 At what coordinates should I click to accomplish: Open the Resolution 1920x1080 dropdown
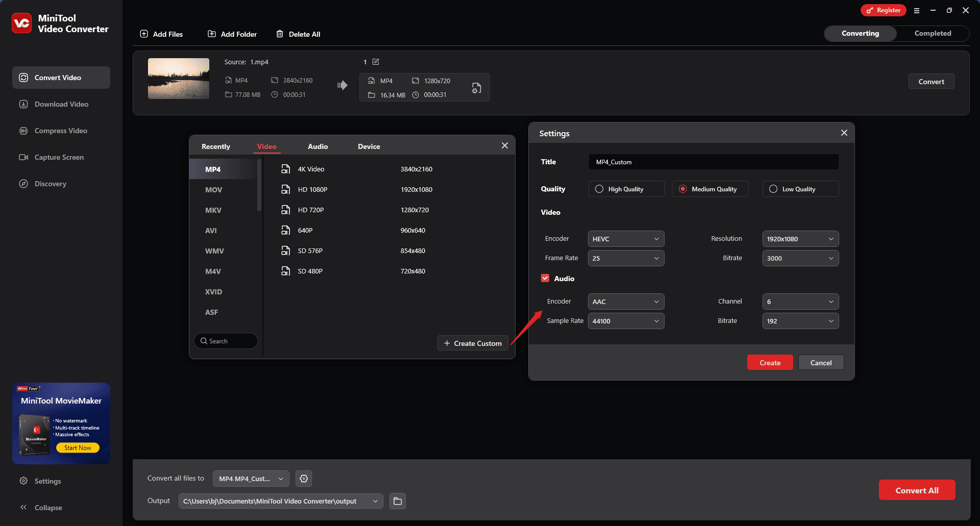coord(800,239)
